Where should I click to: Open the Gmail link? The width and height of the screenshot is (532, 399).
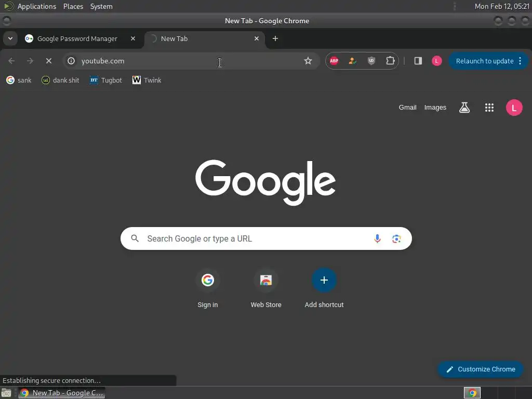[407, 108]
